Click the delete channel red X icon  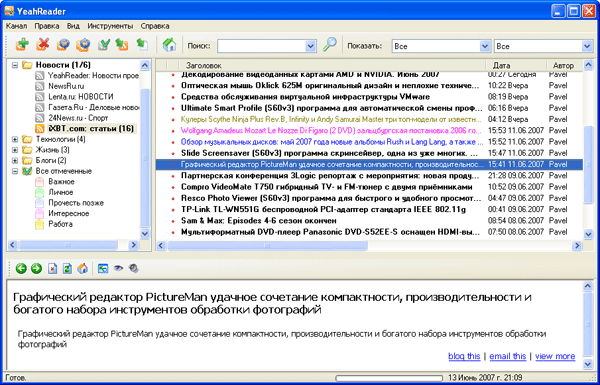pos(42,45)
